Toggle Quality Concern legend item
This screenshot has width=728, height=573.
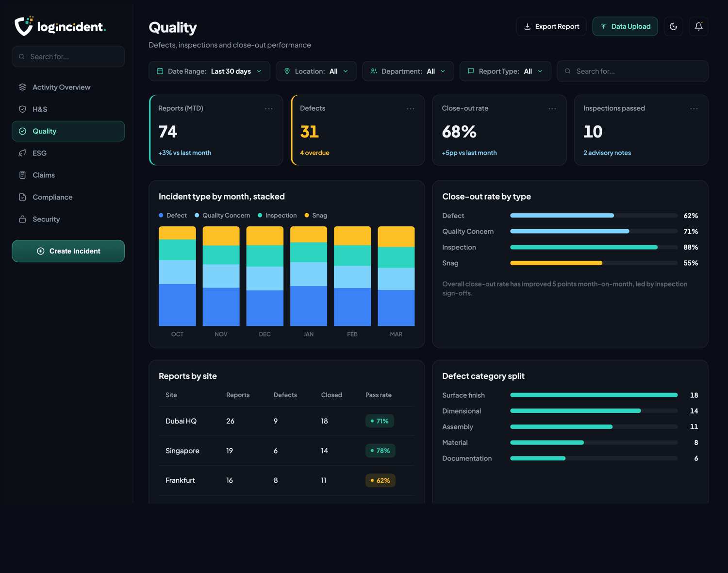pyautogui.click(x=222, y=216)
